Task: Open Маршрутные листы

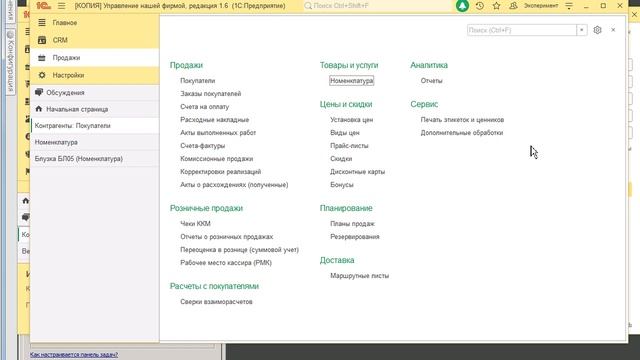Action: tap(360, 276)
